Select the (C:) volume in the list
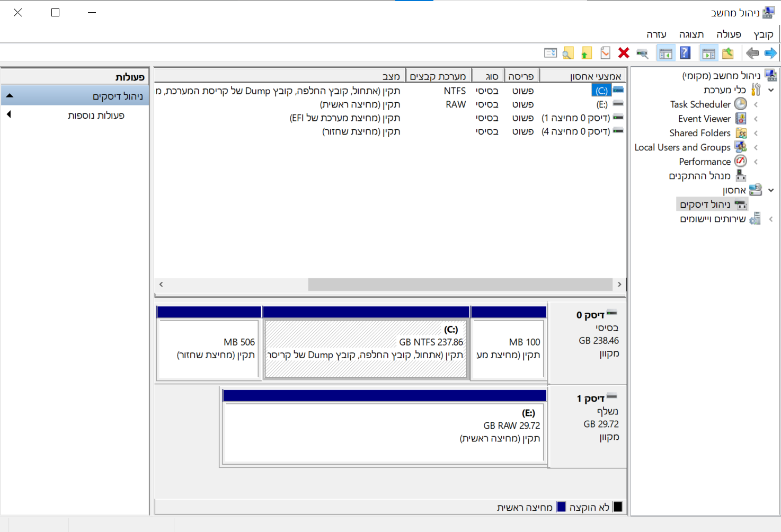The height and width of the screenshot is (532, 781). click(601, 91)
